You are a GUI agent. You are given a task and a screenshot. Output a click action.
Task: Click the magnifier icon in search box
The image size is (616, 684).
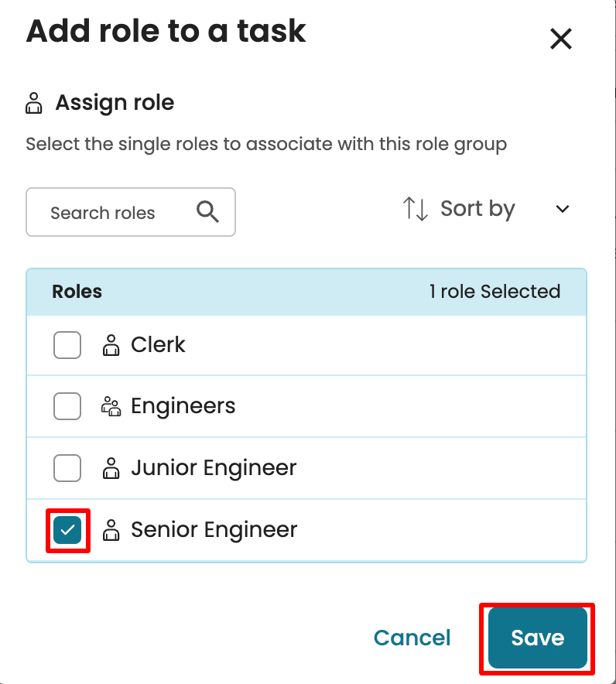click(207, 212)
